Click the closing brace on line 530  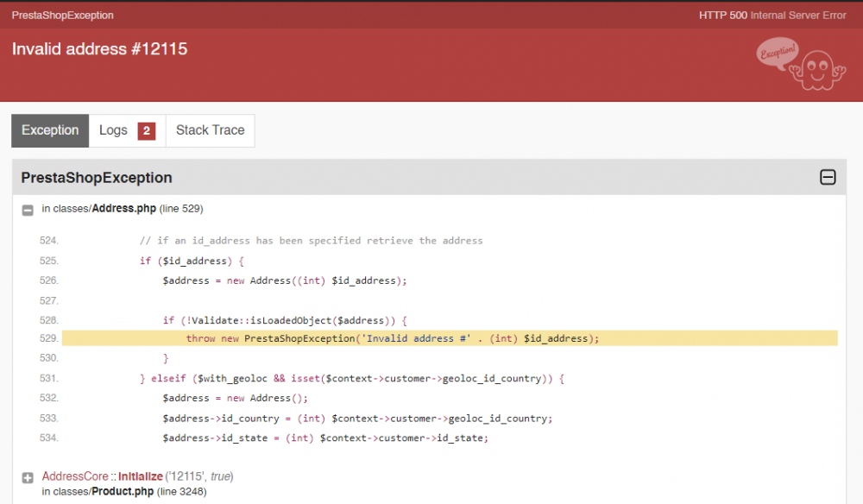(166, 358)
